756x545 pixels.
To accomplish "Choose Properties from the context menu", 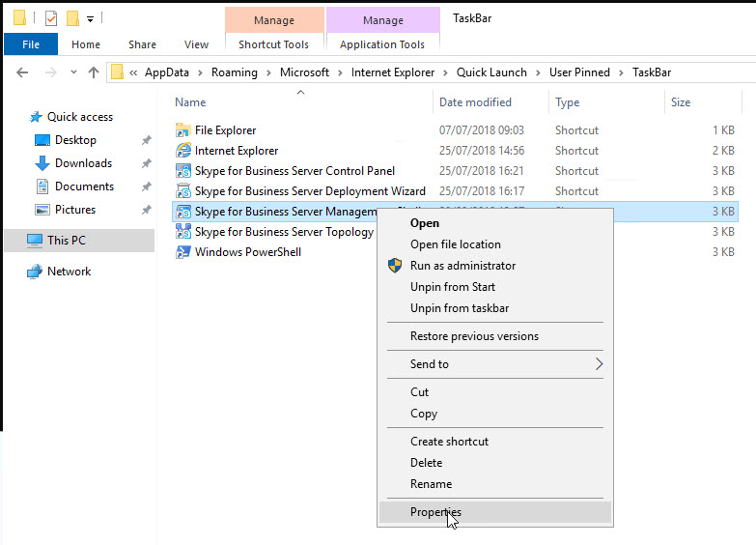I will click(x=435, y=512).
